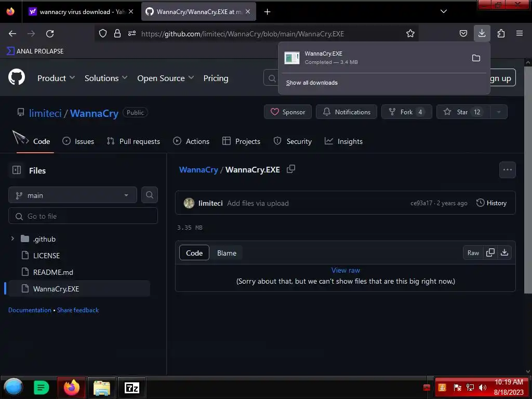Click the GitHub octocat logo
Screen dimensions: 532x399
point(17,77)
